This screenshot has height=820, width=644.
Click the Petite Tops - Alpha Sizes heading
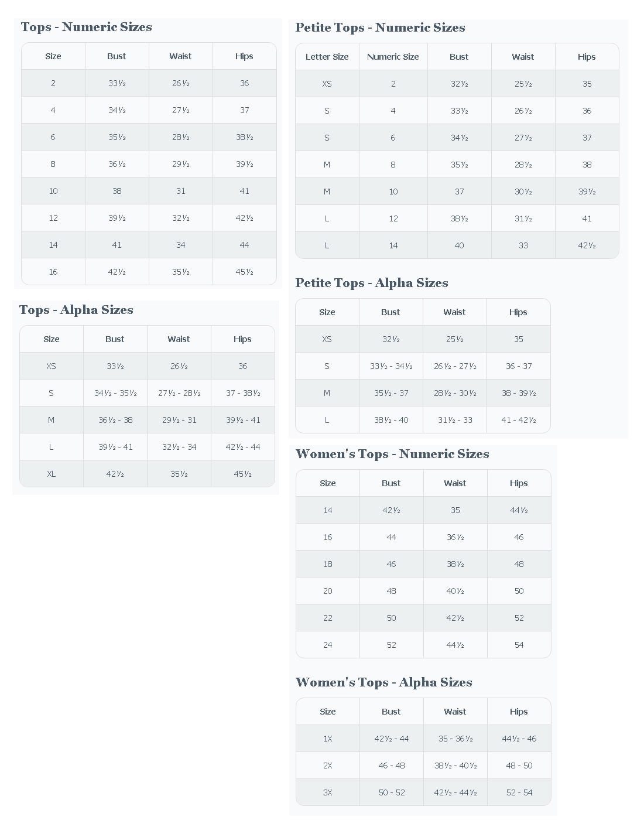[372, 283]
